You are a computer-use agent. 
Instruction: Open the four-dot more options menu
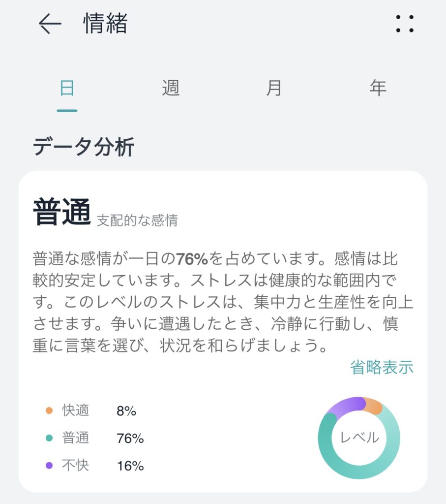[405, 24]
